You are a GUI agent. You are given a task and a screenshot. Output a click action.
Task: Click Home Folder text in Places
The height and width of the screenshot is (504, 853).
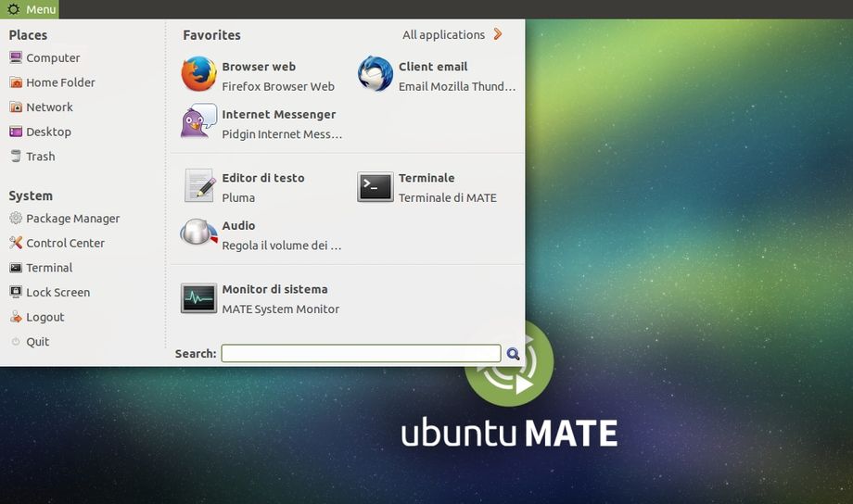[x=60, y=82]
